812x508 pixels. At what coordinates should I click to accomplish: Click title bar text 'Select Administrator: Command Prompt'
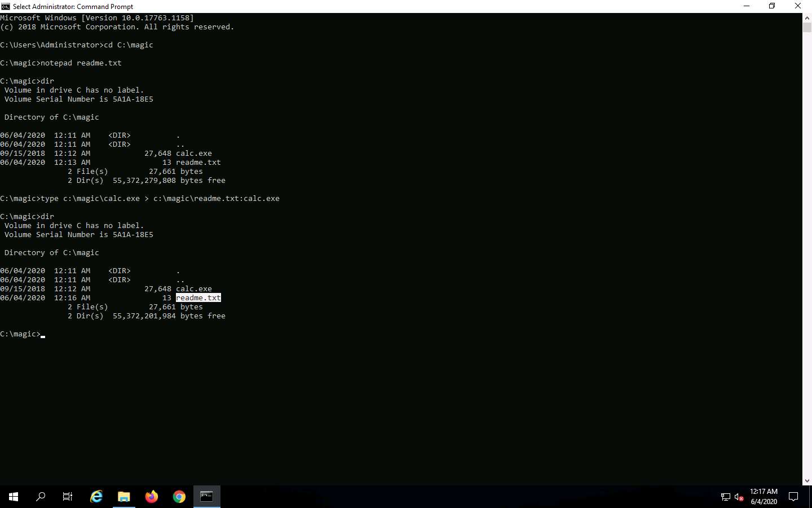click(x=73, y=6)
